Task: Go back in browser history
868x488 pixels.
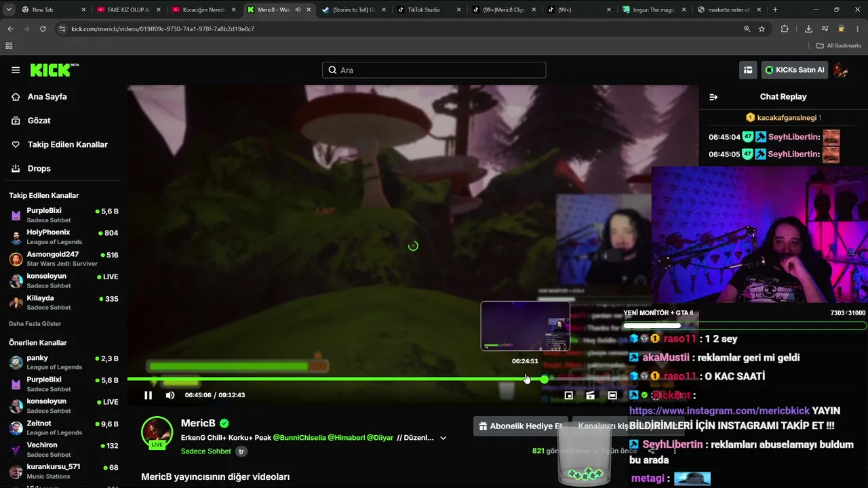Action: pos(10,29)
